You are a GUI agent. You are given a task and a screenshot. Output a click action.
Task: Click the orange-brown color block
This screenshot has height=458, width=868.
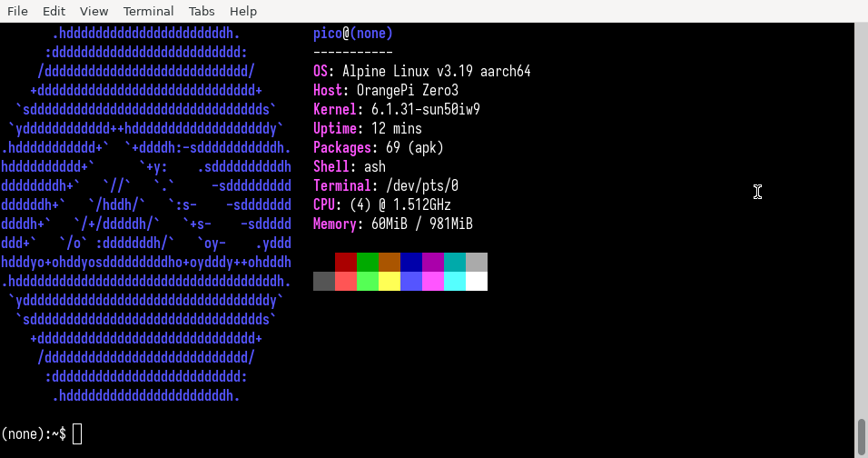click(x=390, y=262)
